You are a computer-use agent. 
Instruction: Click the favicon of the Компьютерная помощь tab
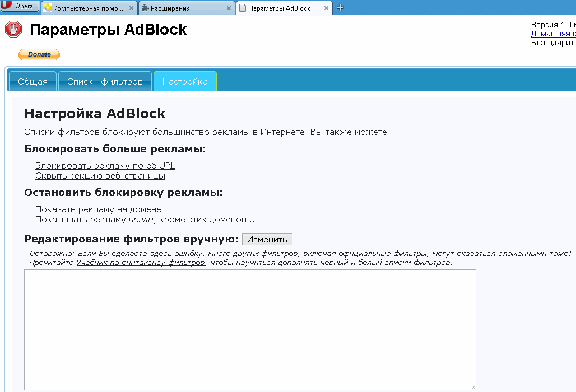48,8
